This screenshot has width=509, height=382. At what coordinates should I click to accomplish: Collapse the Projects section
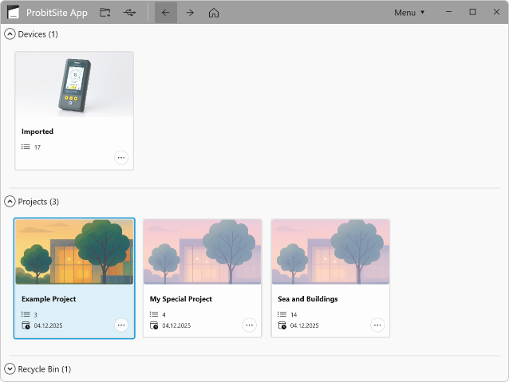(10, 201)
